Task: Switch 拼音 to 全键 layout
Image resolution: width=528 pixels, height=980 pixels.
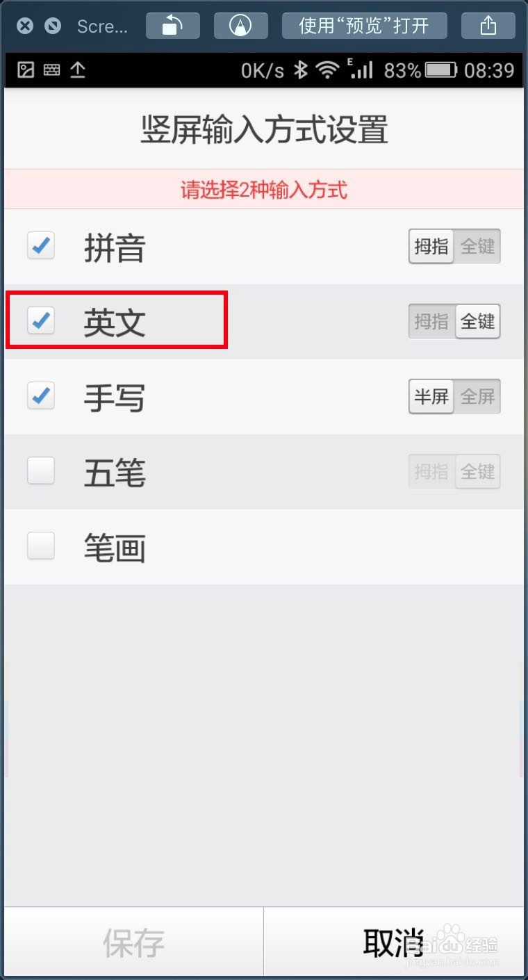Action: tap(478, 246)
